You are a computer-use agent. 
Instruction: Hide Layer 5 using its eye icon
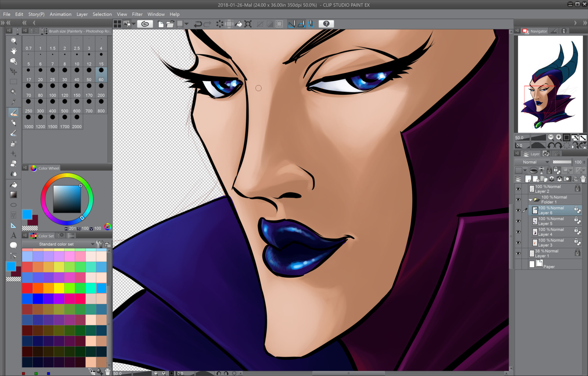point(518,221)
